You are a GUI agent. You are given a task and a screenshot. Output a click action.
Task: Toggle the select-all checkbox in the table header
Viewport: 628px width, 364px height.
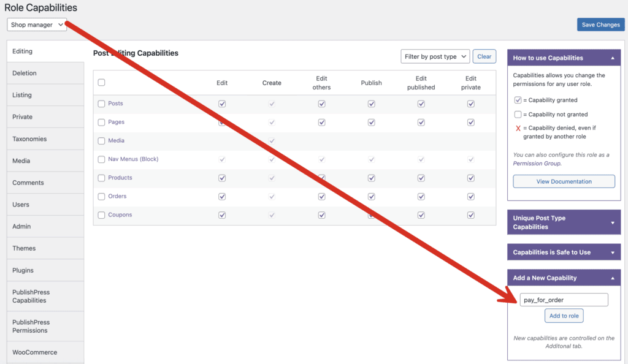click(101, 82)
